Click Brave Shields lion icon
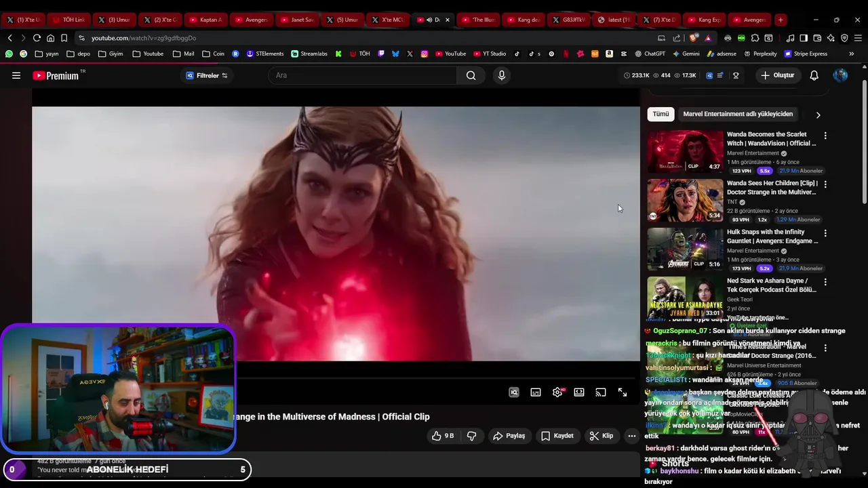This screenshot has height=488, width=868. coord(694,38)
